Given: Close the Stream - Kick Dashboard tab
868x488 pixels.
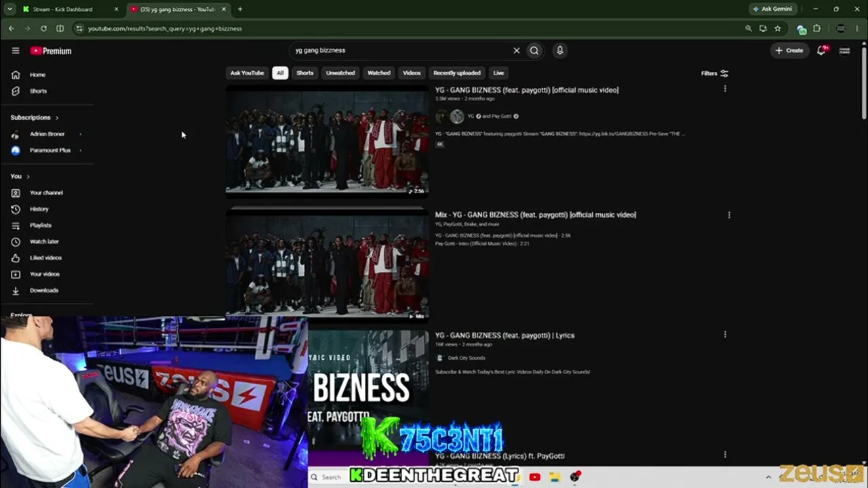Looking at the screenshot, I should tap(117, 9).
